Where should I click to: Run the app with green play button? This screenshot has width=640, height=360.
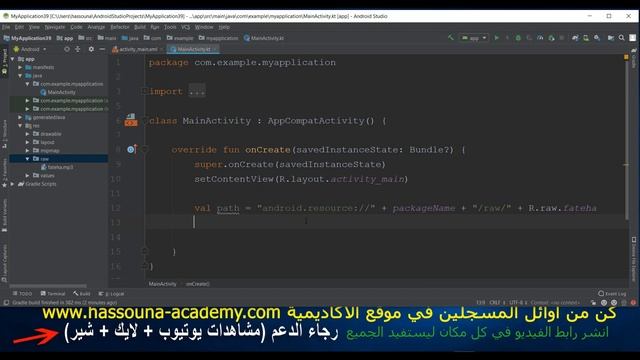[x=497, y=38]
